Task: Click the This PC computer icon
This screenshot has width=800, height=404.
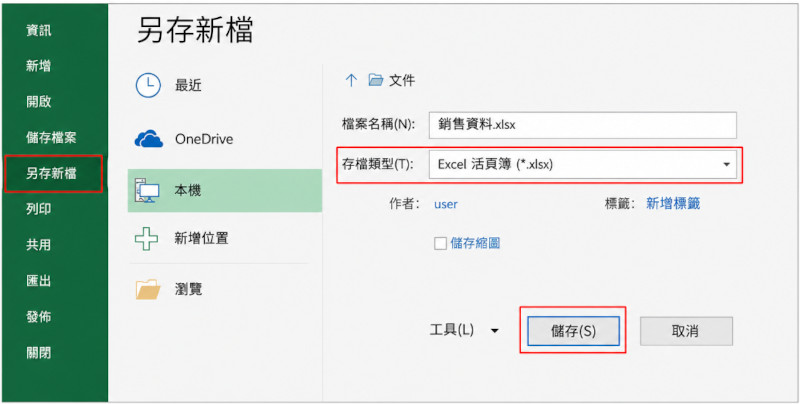Action: tap(147, 191)
